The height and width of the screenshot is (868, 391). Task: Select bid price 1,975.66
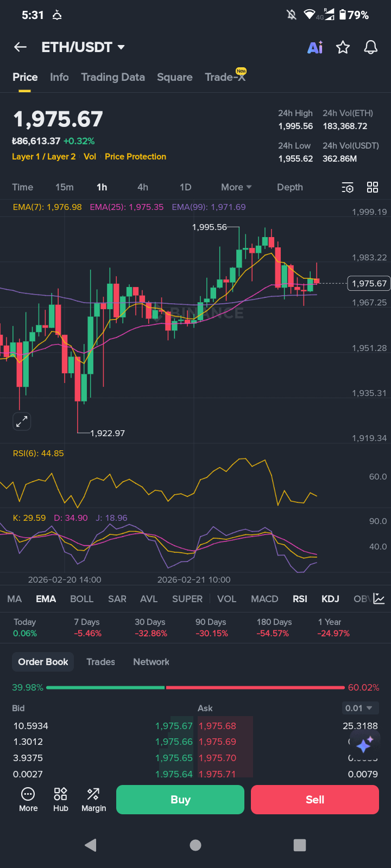(x=174, y=742)
